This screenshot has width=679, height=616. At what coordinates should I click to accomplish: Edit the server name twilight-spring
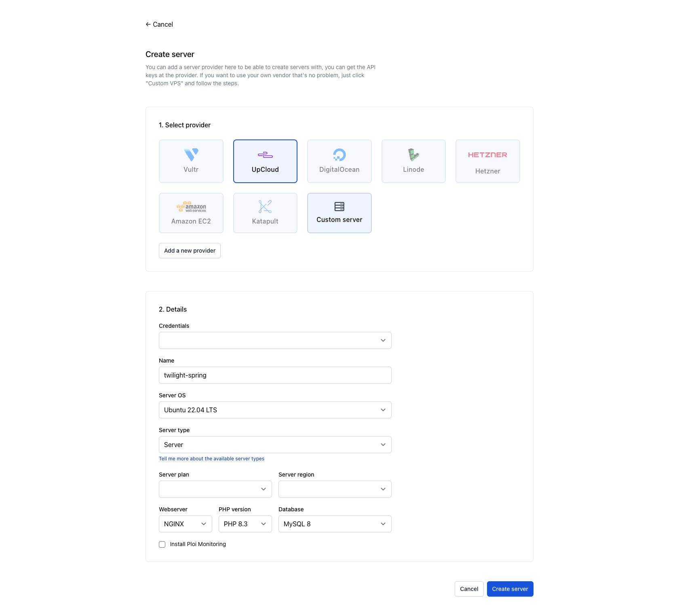point(275,375)
